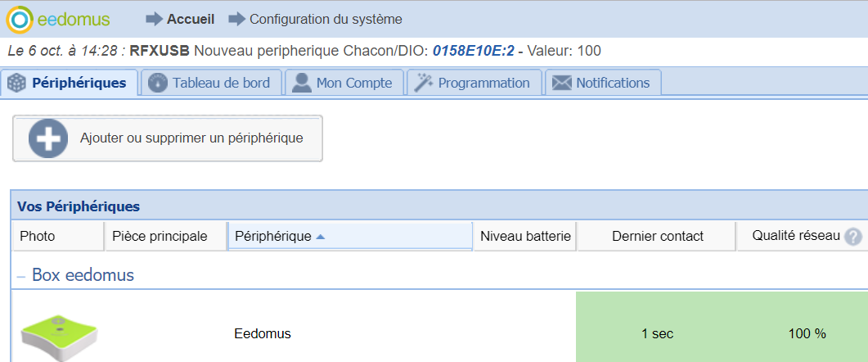Open Configuration du système
The width and height of the screenshot is (868, 362).
coord(326,20)
